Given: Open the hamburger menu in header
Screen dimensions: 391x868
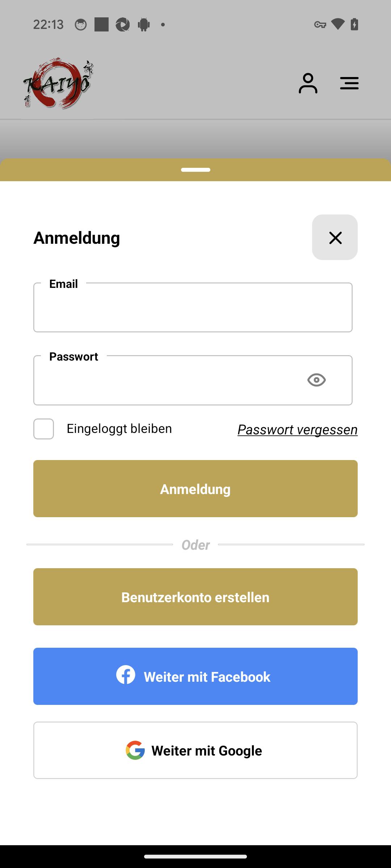Looking at the screenshot, I should pyautogui.click(x=349, y=83).
